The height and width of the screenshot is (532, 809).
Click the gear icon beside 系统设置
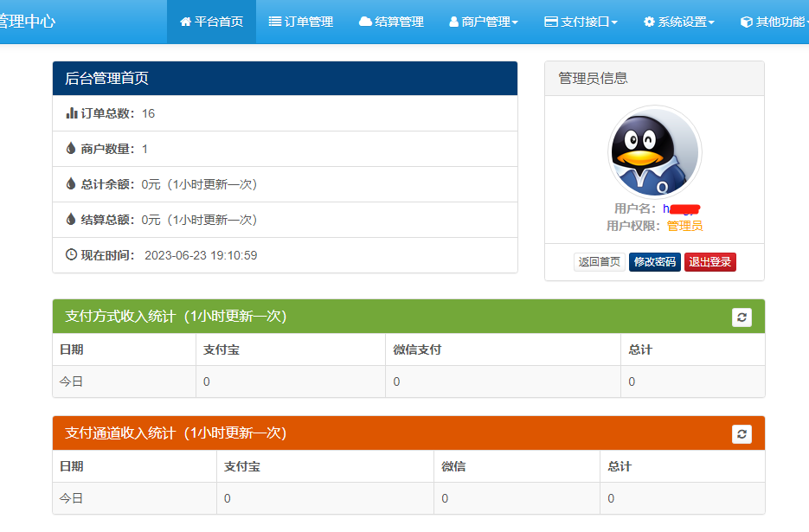point(649,22)
